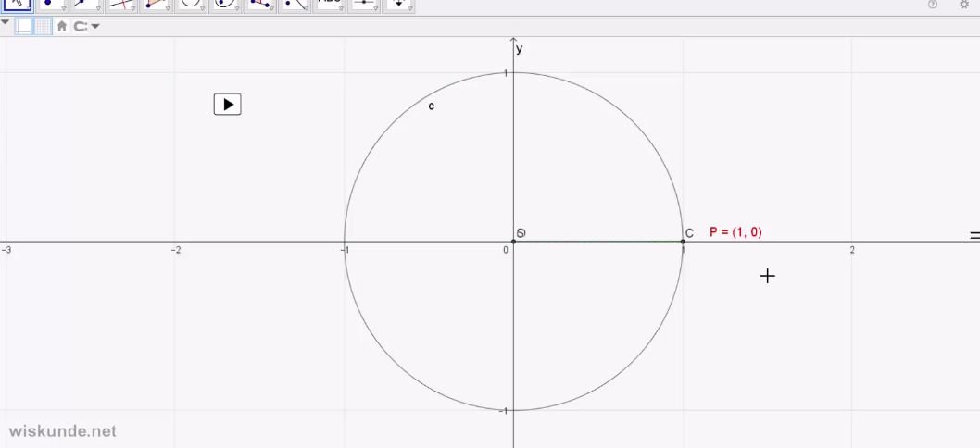Select the Angle tool
The width and height of the screenshot is (980, 448).
point(260,5)
